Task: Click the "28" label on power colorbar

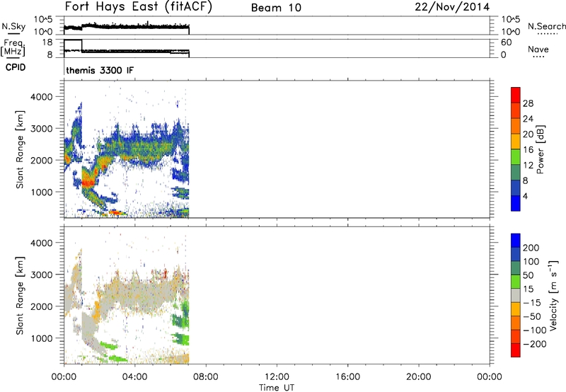Action: tap(528, 103)
